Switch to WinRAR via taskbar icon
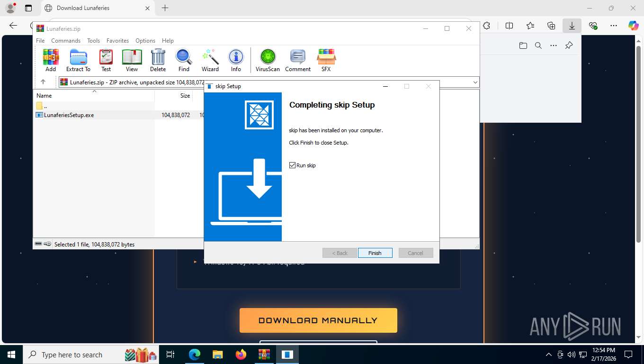Viewport: 644px width, 364px height. pyautogui.click(x=264, y=355)
